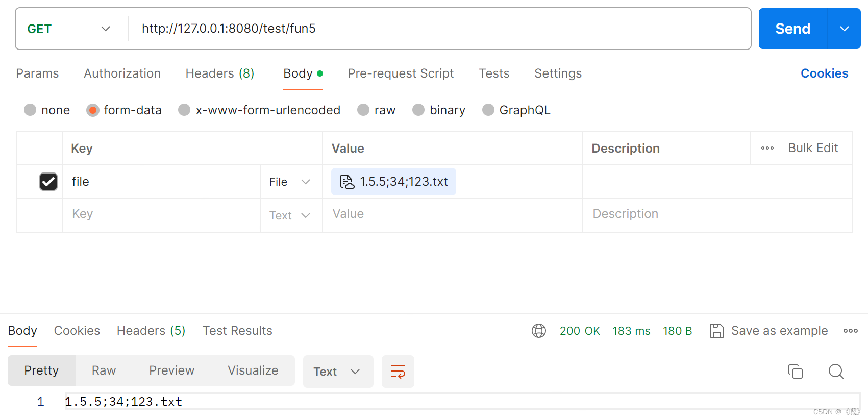Open the Settings tab

coord(558,73)
